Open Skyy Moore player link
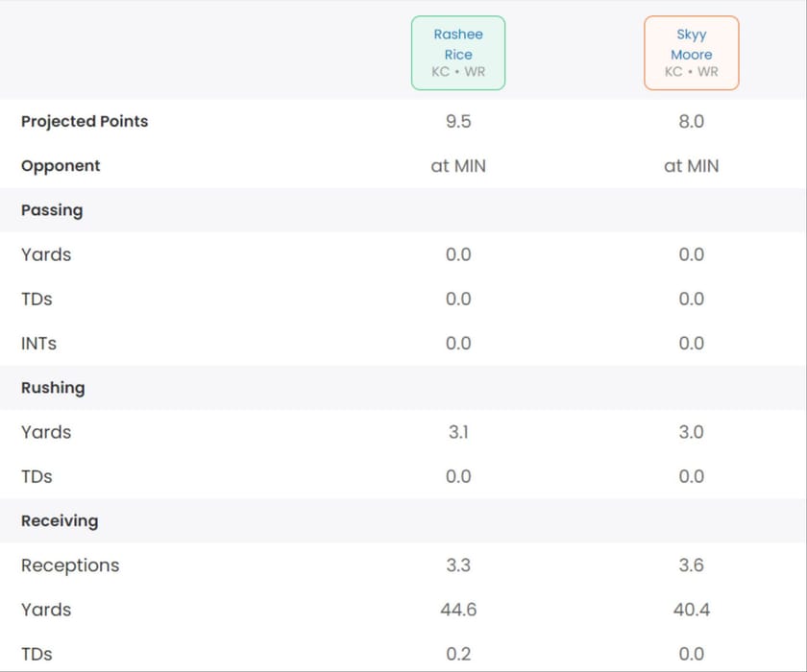807x672 pixels. coord(691,44)
